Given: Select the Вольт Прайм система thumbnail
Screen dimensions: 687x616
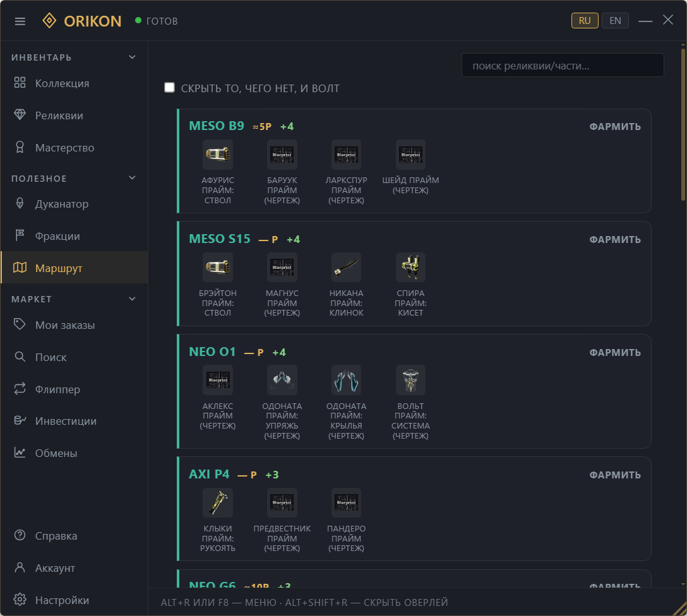Looking at the screenshot, I should coord(410,380).
